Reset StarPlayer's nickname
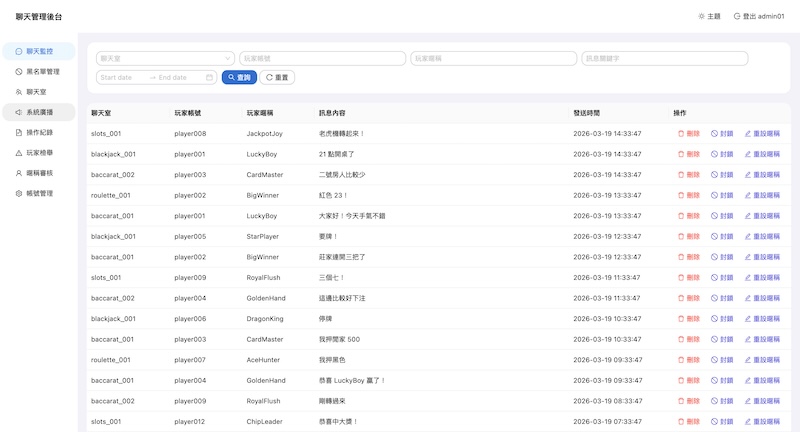Viewport: 800px width, 432px height. point(762,236)
